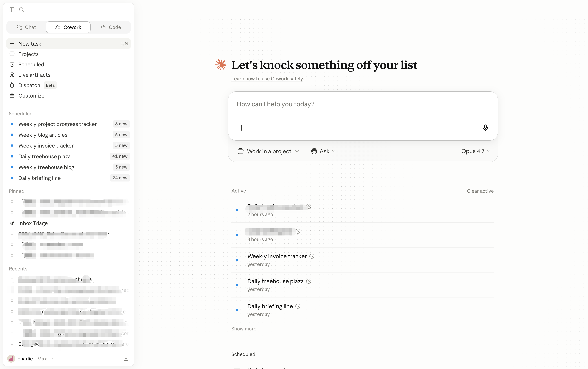
Task: Click the Beta badge next to Dispatch
Action: click(50, 85)
